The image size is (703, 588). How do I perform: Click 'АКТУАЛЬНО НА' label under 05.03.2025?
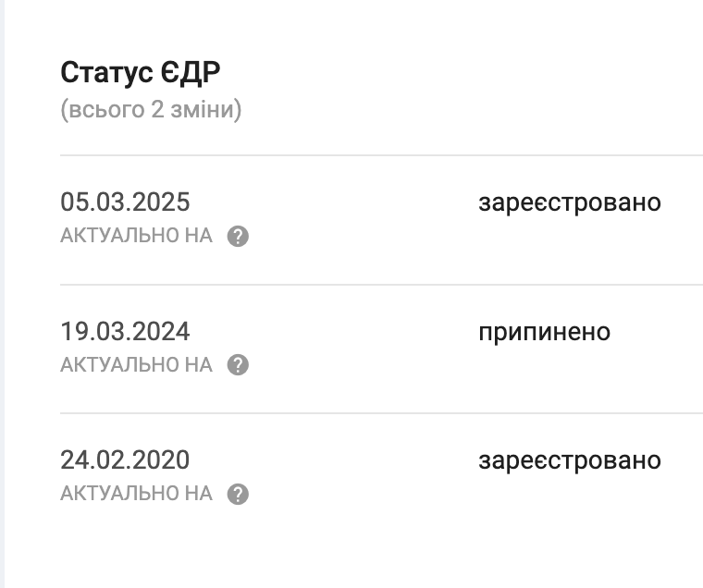tap(136, 236)
